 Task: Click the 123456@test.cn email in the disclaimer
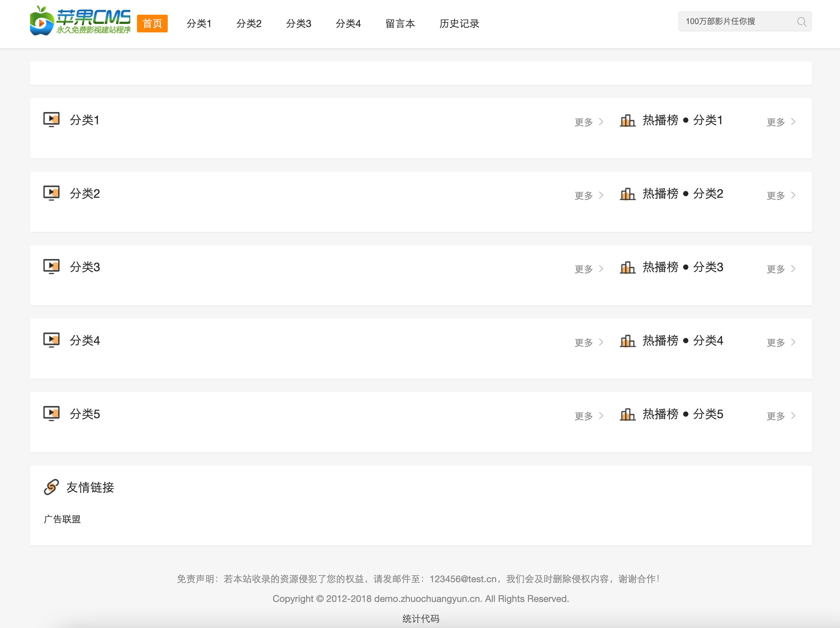pos(463,579)
